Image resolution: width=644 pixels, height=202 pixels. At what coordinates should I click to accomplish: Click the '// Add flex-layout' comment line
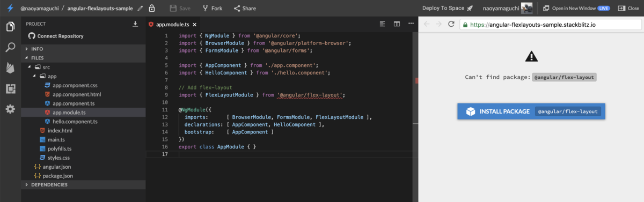[205, 87]
